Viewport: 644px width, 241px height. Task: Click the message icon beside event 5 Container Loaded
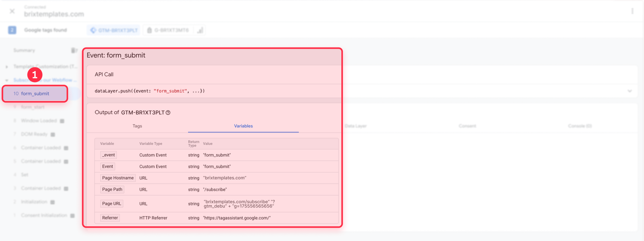pos(66,162)
